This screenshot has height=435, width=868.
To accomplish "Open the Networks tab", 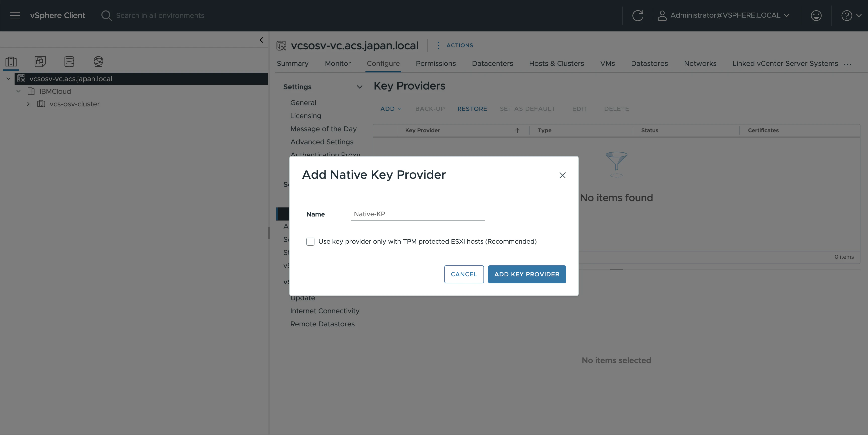I will [x=700, y=63].
